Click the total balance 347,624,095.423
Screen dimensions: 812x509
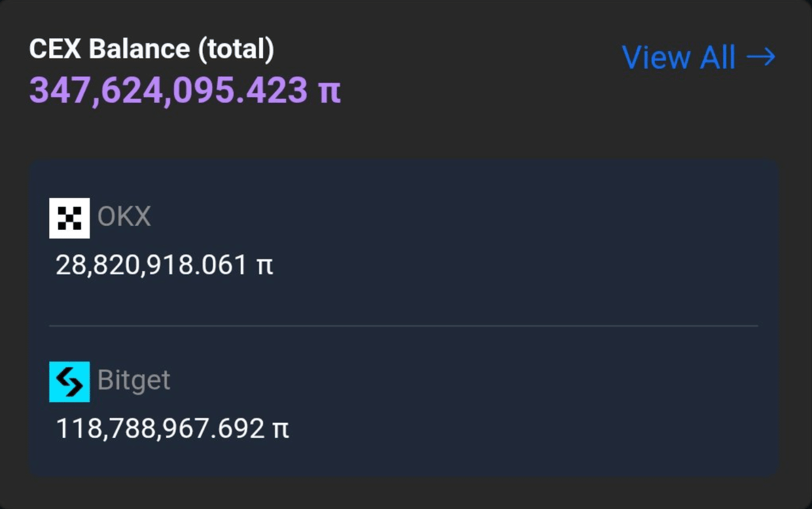[x=168, y=90]
